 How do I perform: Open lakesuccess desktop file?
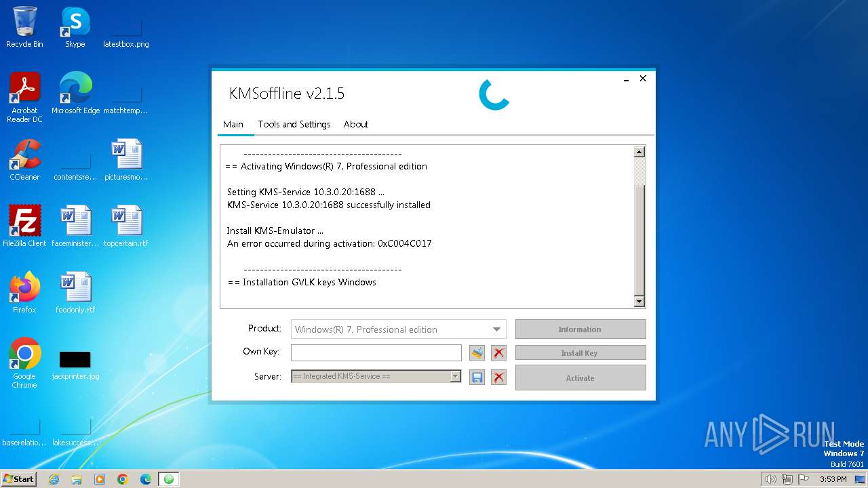pos(75,432)
